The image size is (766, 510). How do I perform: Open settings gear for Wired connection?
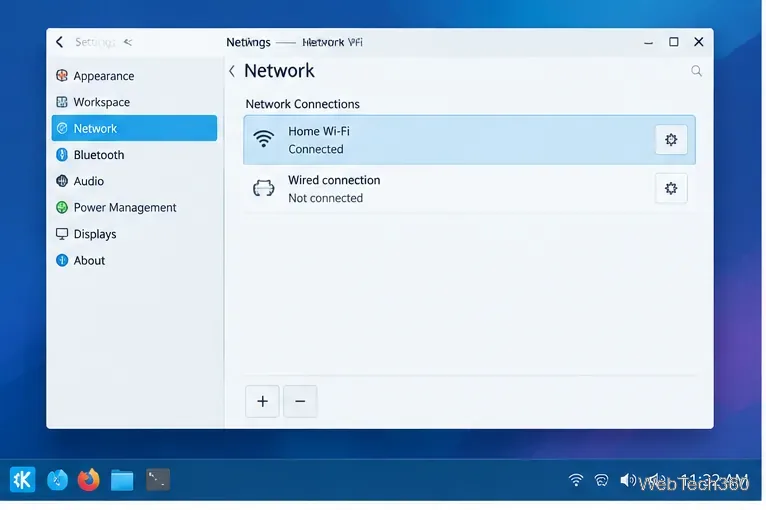[671, 188]
